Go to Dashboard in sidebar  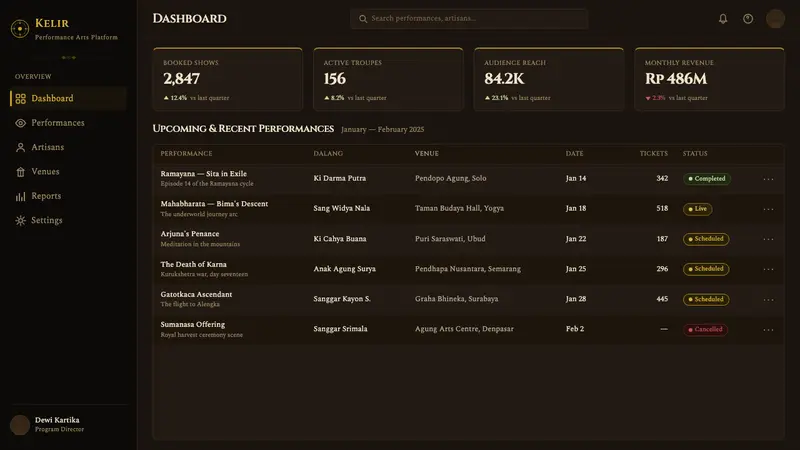pos(68,98)
